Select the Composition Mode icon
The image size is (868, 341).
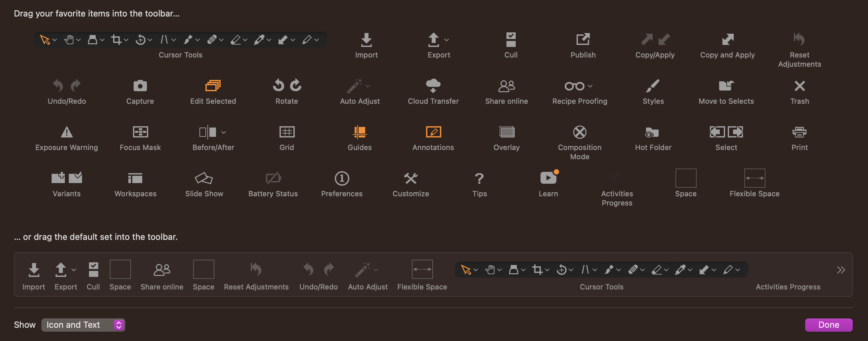click(580, 132)
